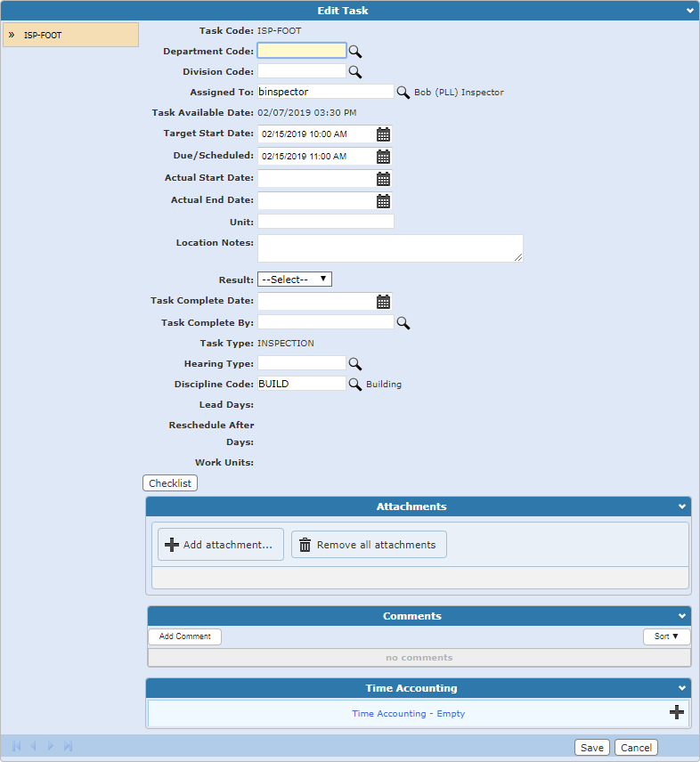The image size is (700, 762).
Task: Open the Department Code lookup magnifier
Action: (354, 52)
